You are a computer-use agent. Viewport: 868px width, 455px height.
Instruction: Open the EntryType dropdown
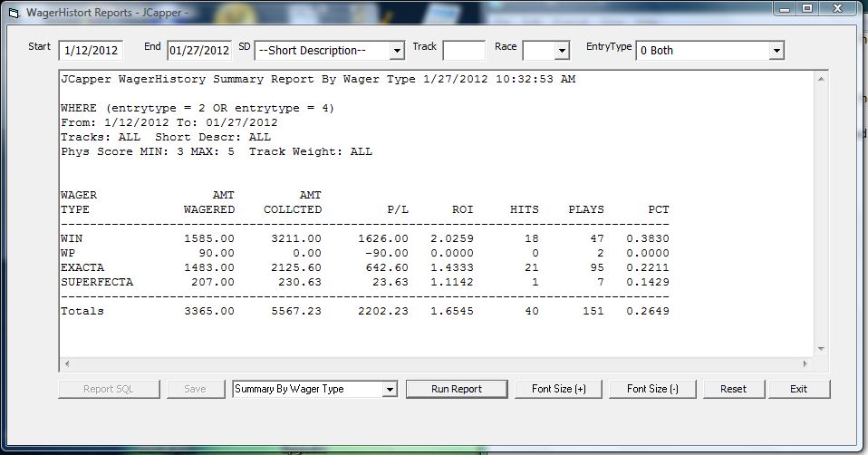click(x=776, y=51)
